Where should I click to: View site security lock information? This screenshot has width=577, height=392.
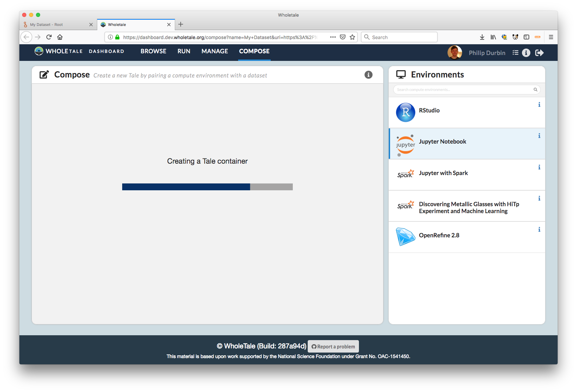coord(117,37)
